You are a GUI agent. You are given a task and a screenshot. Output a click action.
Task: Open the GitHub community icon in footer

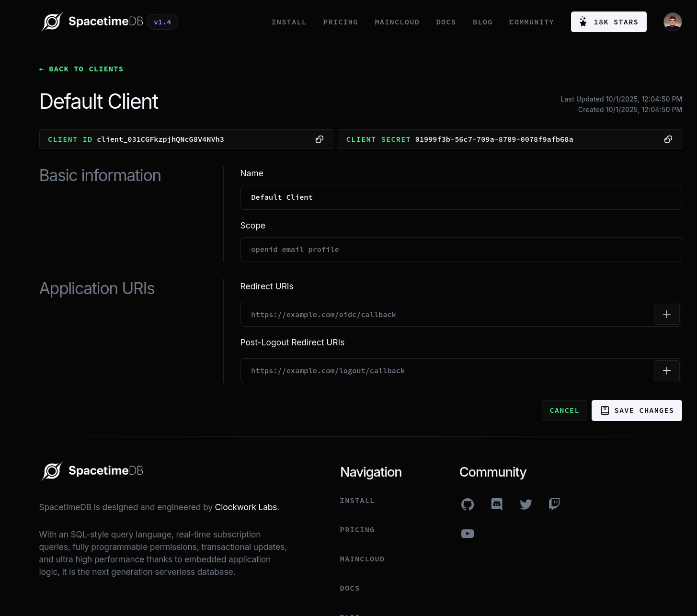tap(467, 504)
